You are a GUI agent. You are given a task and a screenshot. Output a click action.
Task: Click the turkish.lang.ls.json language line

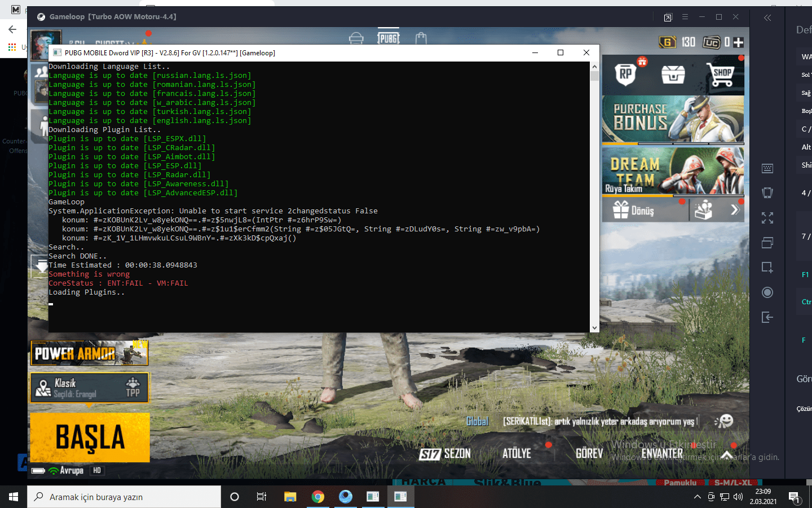(149, 112)
